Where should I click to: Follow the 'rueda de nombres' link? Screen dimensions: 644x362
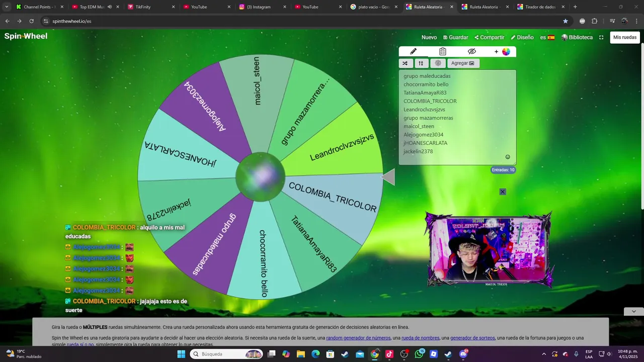tap(420, 338)
